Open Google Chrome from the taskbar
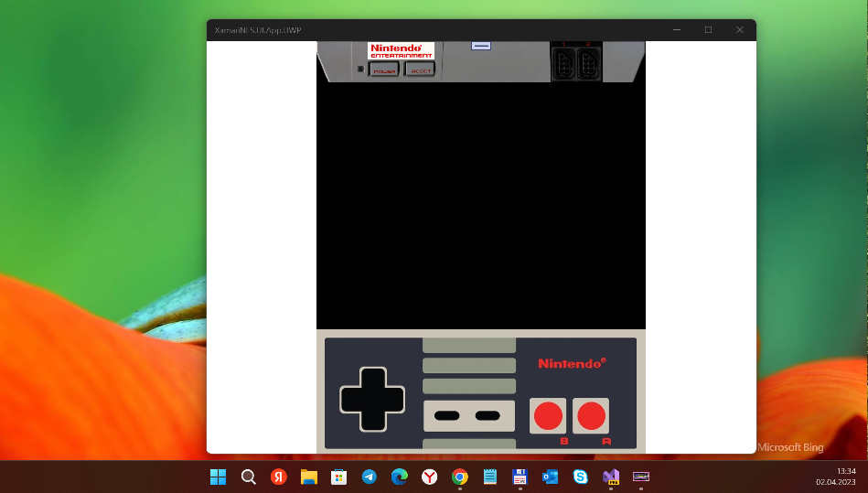Viewport: 868px width, 493px height. pos(459,477)
